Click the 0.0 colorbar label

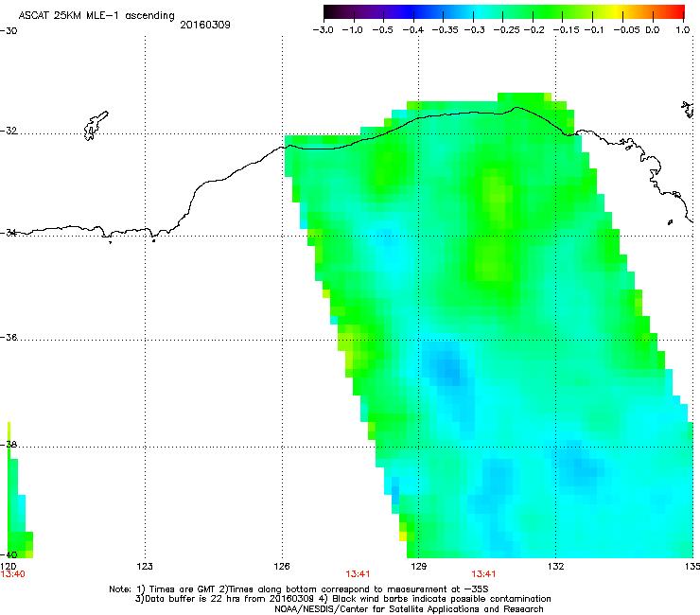pyautogui.click(x=653, y=30)
